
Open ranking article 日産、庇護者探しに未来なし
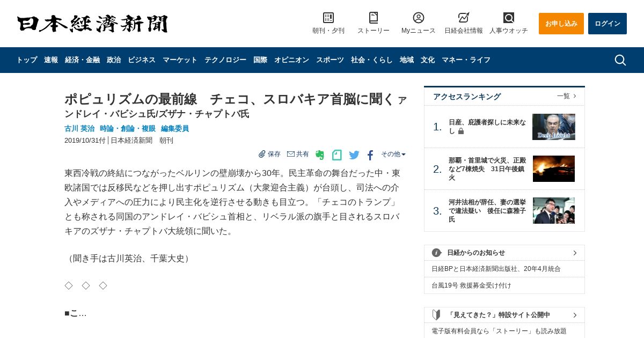pos(487,127)
